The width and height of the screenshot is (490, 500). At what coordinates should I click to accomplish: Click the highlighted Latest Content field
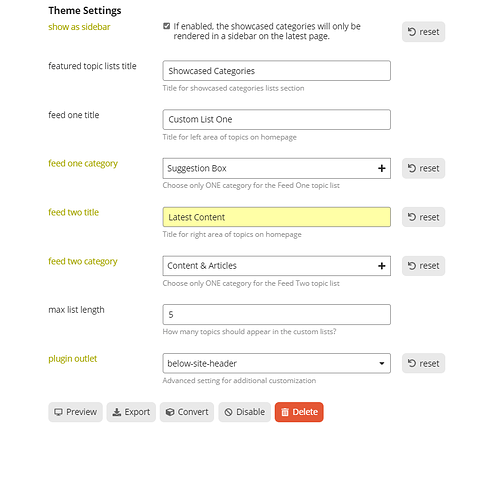click(x=276, y=217)
